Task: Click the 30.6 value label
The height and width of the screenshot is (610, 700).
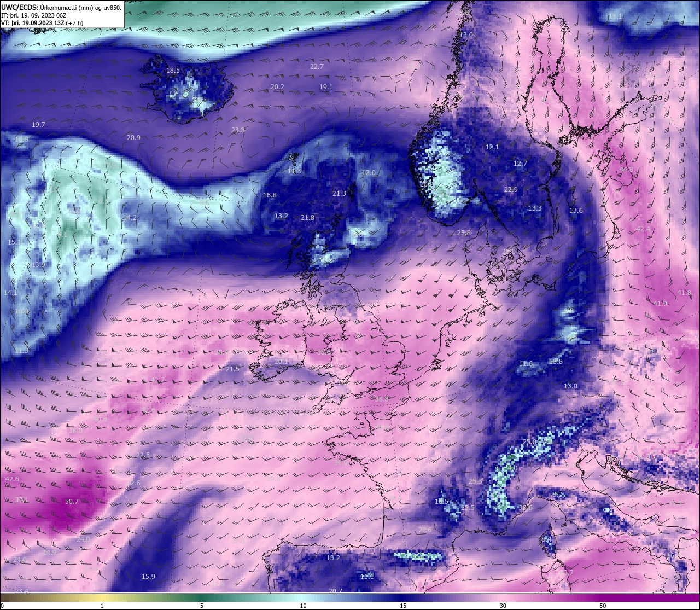Action: tap(526, 508)
